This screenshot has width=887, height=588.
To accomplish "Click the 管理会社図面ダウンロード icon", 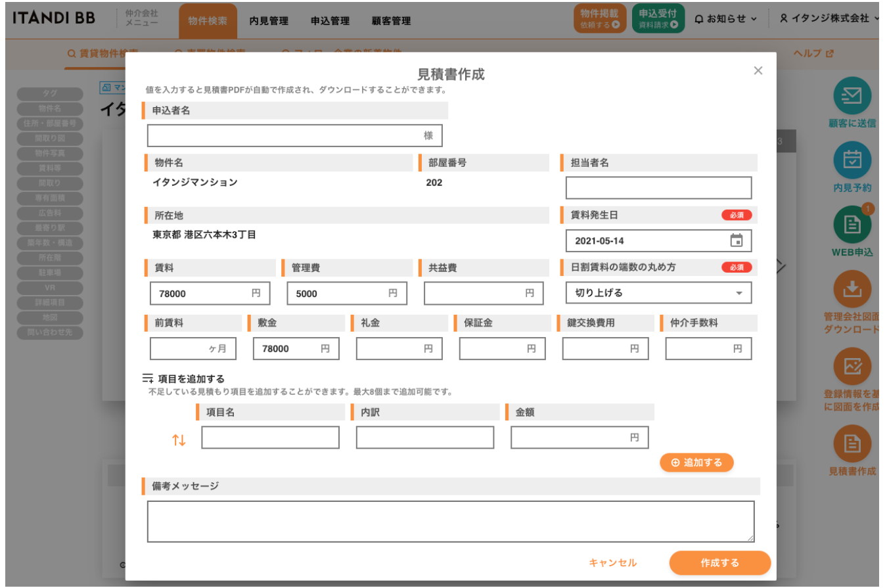I will 852,288.
